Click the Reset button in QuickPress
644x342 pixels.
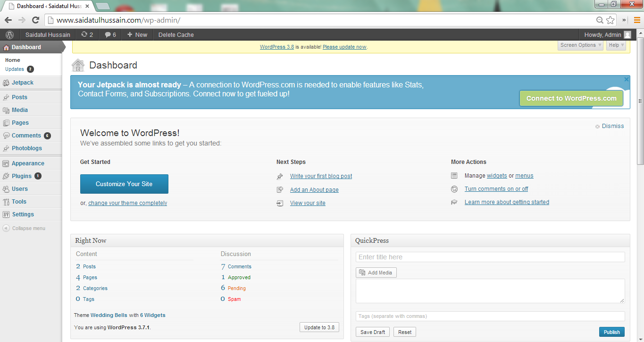[x=405, y=332]
